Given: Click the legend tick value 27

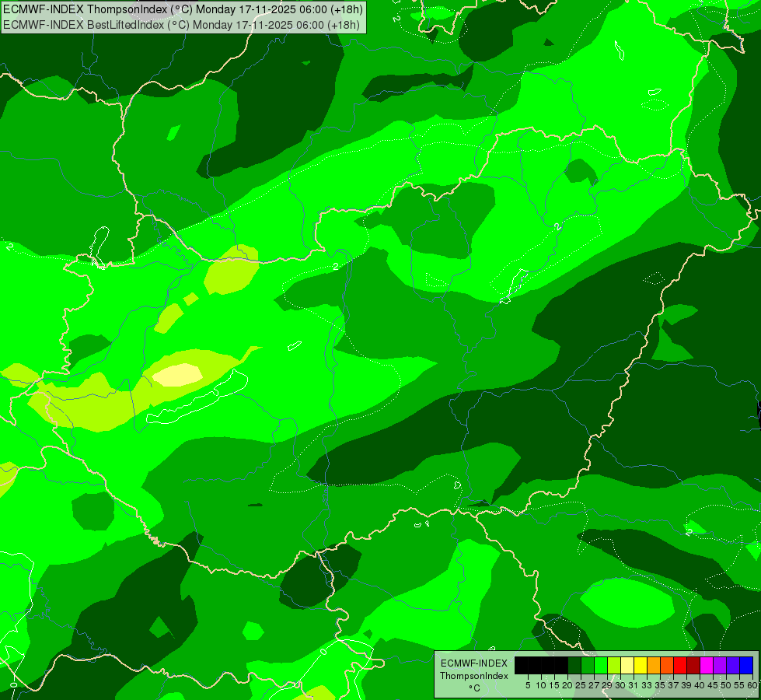Looking at the screenshot, I should pyautogui.click(x=594, y=685).
